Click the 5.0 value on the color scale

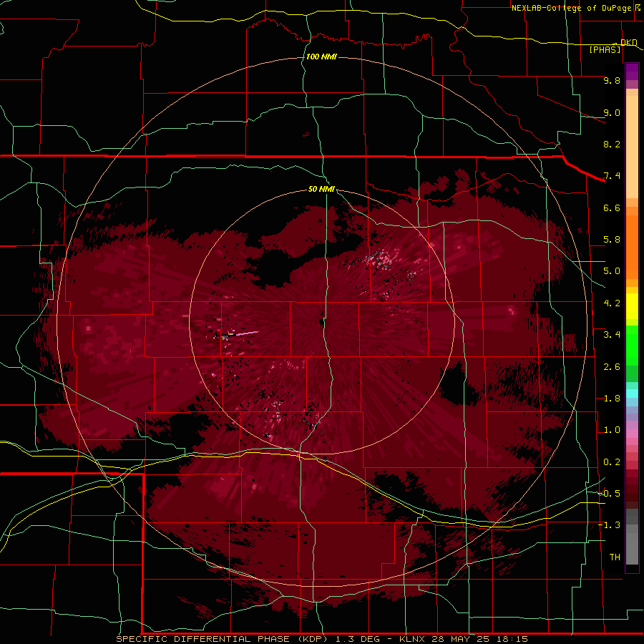[x=612, y=271]
